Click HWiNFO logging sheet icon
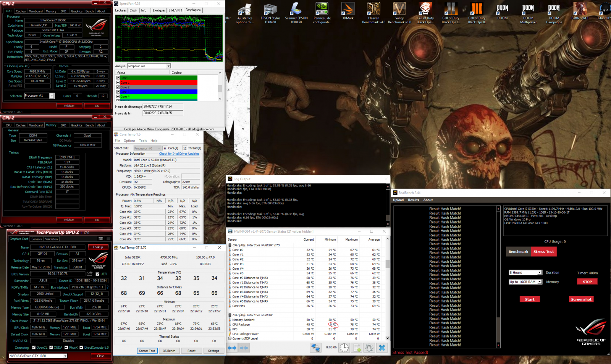Image resolution: width=611 pixels, height=364 pixels. pos(357,348)
